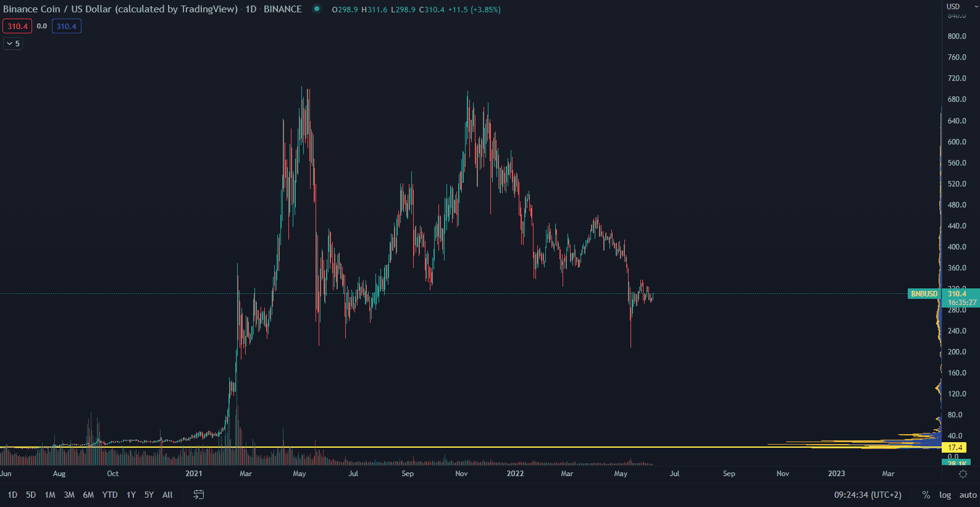Image resolution: width=980 pixels, height=507 pixels.
Task: Open the Go to date calendar icon
Action: point(198,495)
